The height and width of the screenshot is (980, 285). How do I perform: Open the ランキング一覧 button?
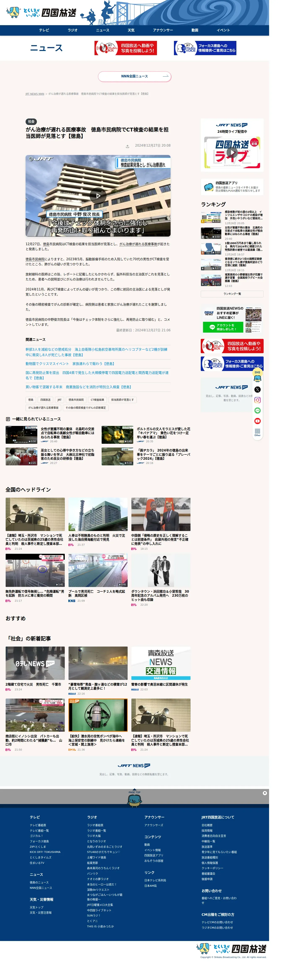click(232, 294)
